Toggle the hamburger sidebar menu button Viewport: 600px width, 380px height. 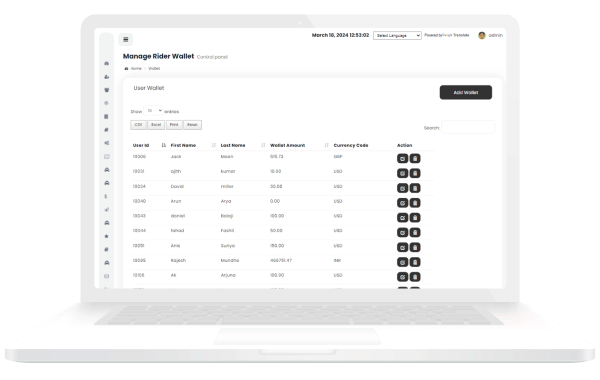coord(126,39)
